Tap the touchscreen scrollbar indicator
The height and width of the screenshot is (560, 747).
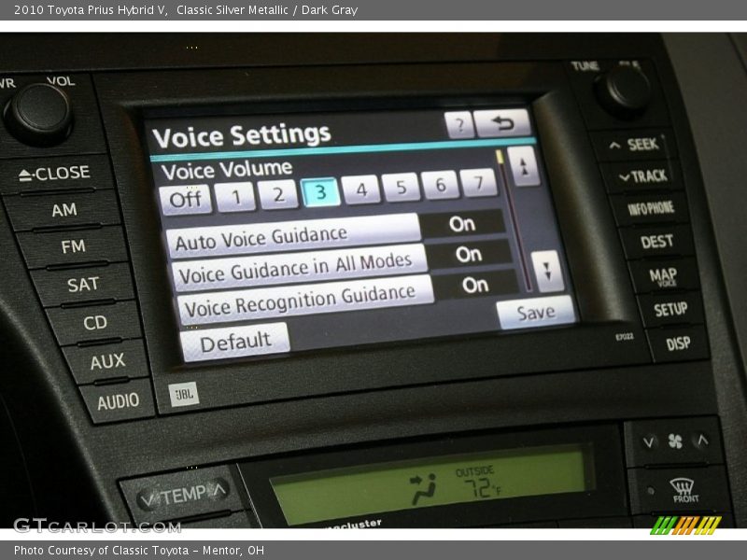point(500,157)
